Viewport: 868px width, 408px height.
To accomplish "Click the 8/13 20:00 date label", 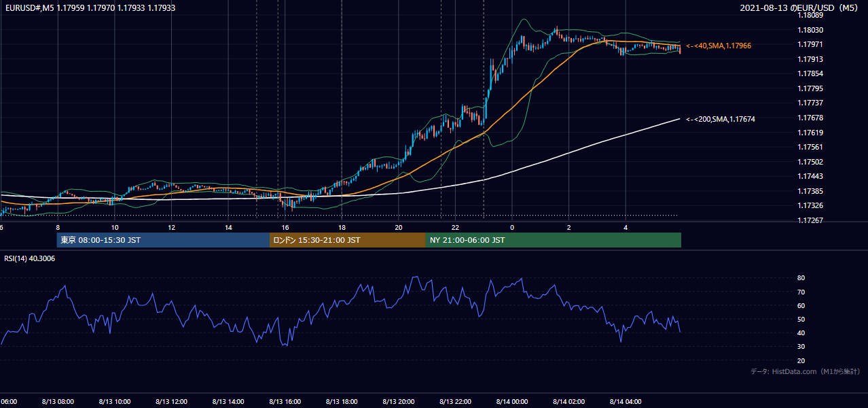I will click(x=399, y=401).
